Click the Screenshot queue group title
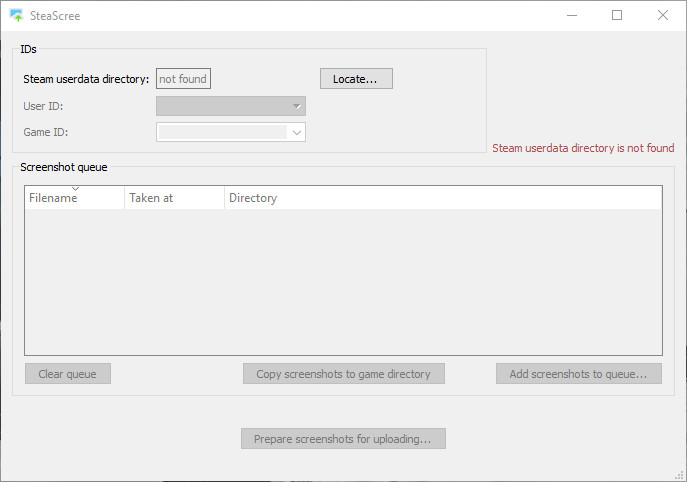Screen dimensions: 687x482 coord(64,167)
